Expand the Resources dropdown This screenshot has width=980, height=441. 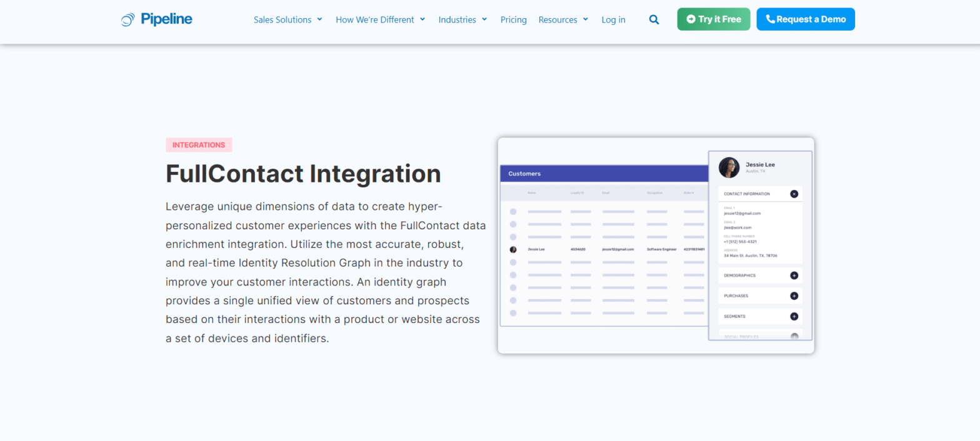coord(563,19)
